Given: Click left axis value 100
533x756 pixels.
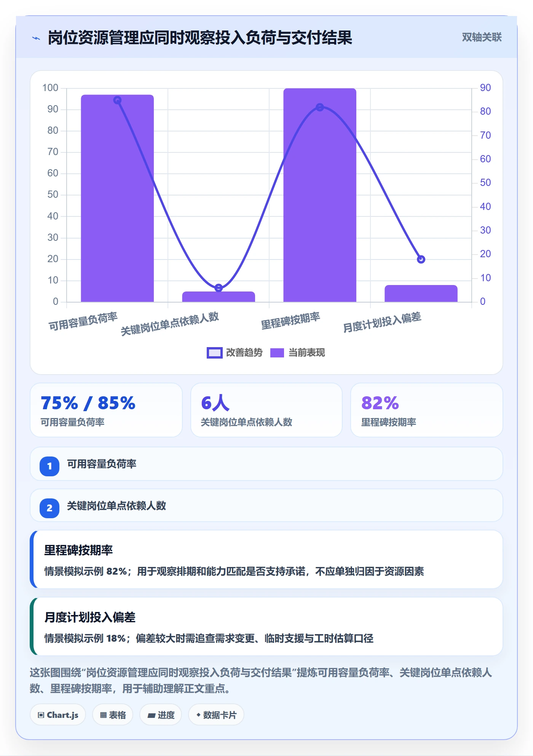Looking at the screenshot, I should [x=50, y=88].
